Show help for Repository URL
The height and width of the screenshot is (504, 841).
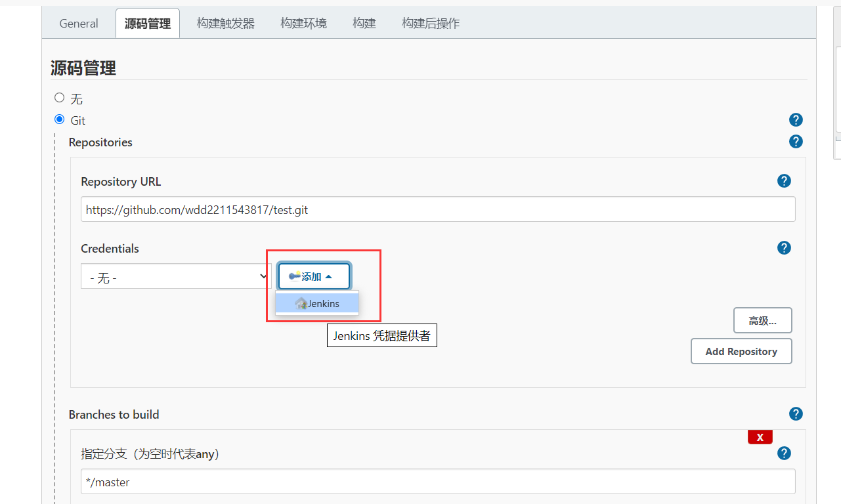coord(784,181)
